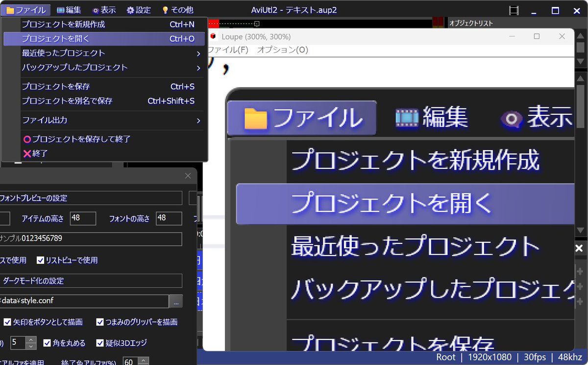Select プロジェクトを保存して終了 with pink circle icon

(104, 139)
